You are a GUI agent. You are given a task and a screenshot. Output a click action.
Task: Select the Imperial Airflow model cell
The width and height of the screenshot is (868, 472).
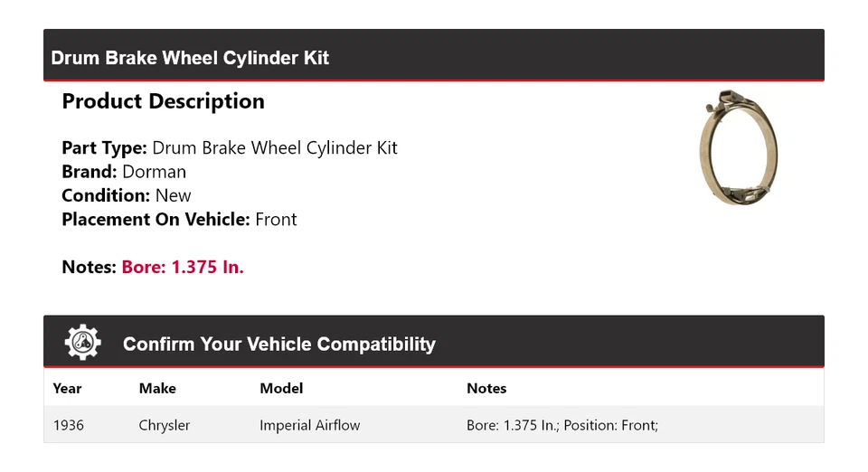309,425
